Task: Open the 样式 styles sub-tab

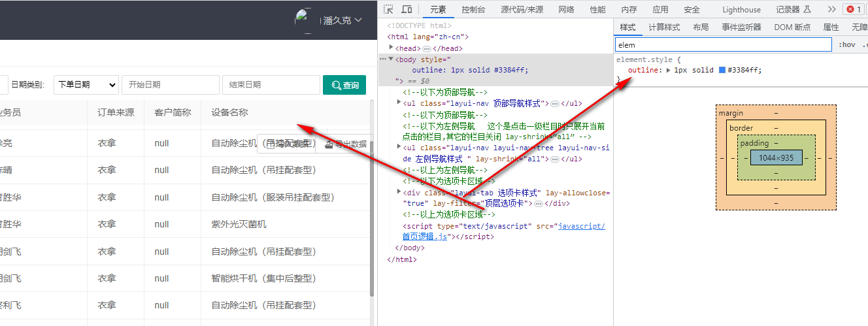Action: click(627, 27)
